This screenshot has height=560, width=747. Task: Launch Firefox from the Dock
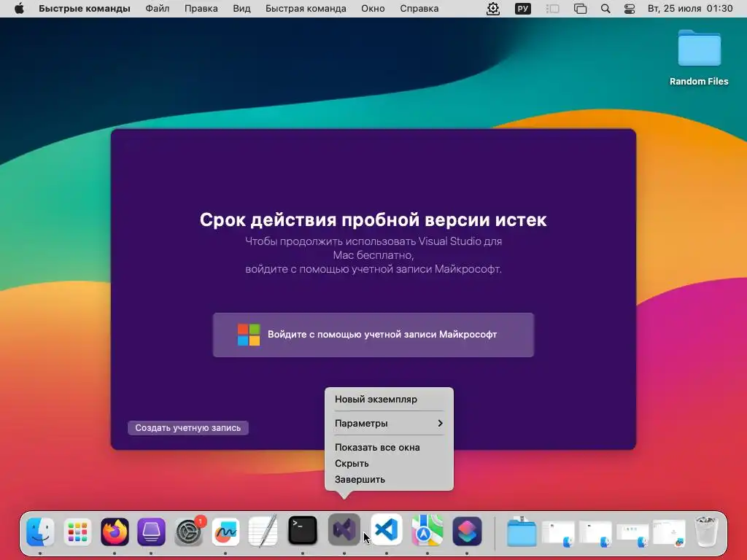point(115,532)
